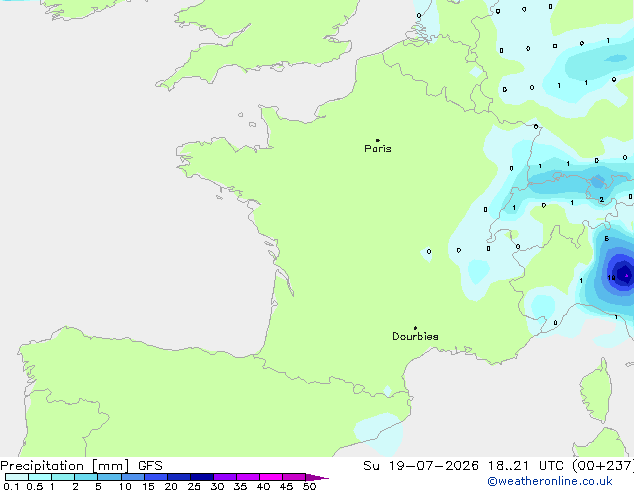Pick the 2–5 mm legend swatch

86,477
